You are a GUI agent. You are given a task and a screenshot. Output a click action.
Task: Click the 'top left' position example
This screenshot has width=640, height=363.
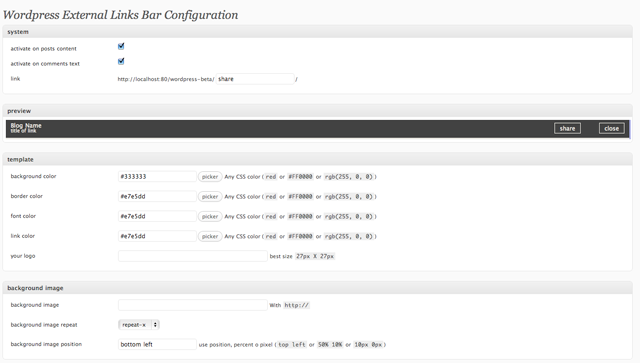(291, 345)
